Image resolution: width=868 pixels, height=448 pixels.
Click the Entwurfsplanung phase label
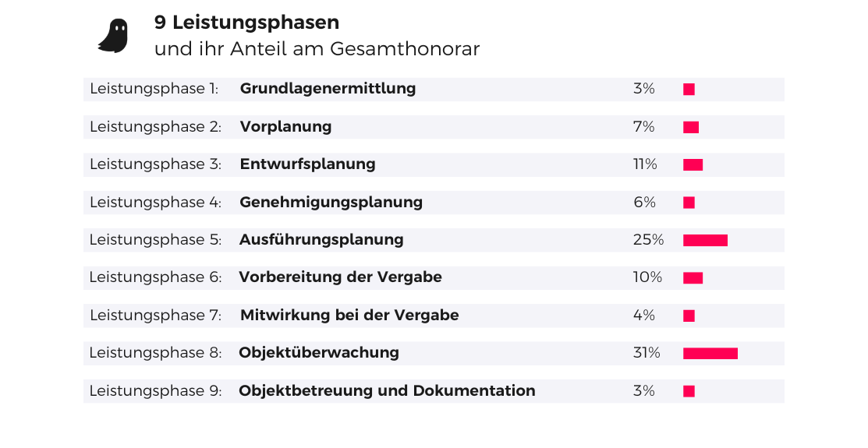pyautogui.click(x=307, y=164)
